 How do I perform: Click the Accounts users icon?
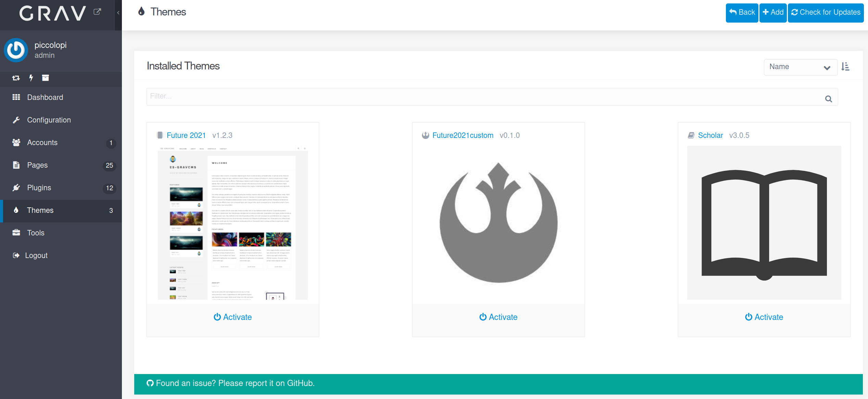(x=16, y=142)
